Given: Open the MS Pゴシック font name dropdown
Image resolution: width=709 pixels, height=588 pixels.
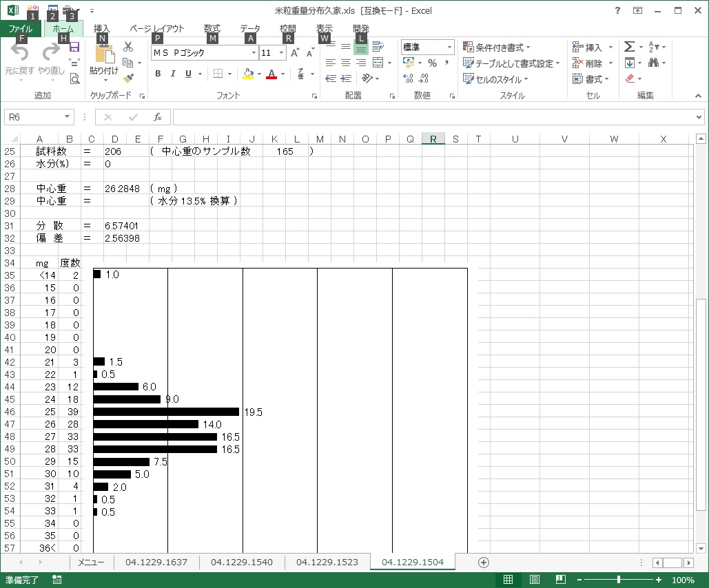Looking at the screenshot, I should click(x=254, y=53).
